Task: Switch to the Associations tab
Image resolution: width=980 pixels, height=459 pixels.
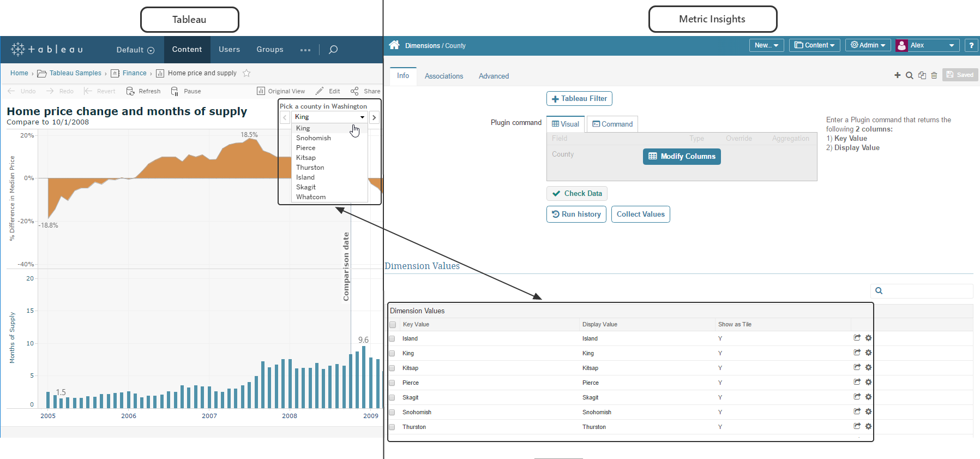Action: click(x=444, y=76)
